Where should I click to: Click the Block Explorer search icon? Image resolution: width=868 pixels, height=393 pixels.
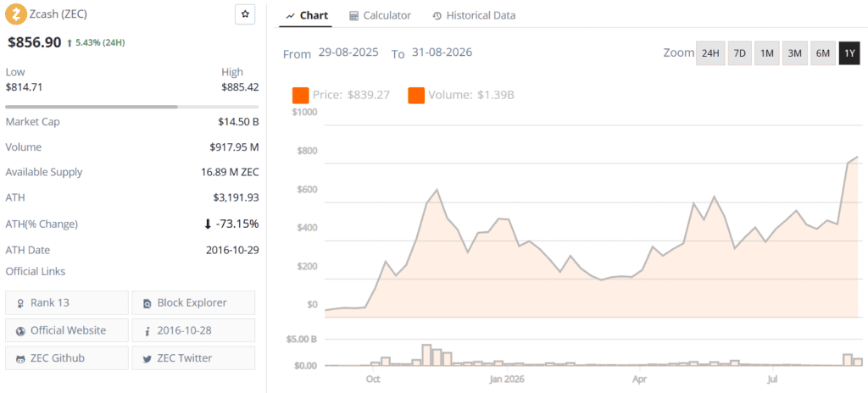[147, 303]
